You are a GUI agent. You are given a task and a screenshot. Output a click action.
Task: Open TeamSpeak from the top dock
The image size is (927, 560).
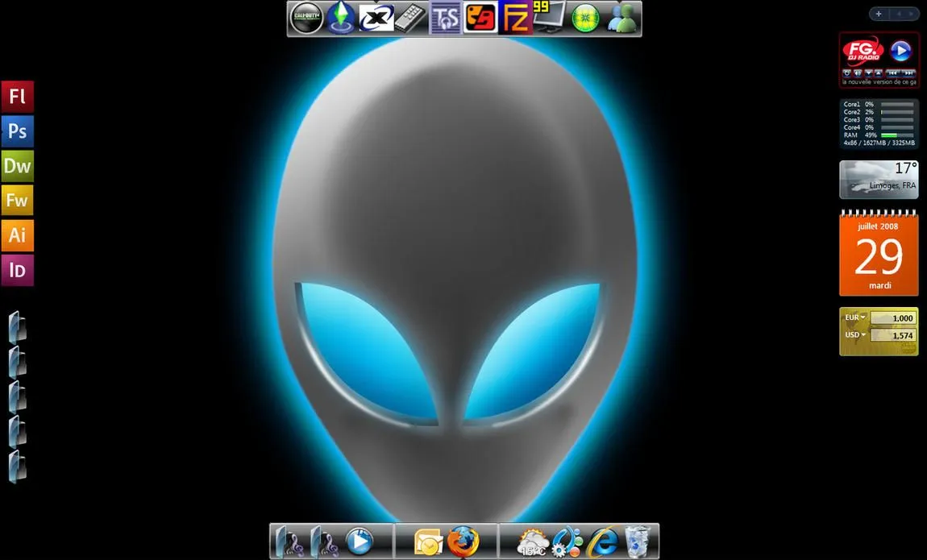coord(444,17)
